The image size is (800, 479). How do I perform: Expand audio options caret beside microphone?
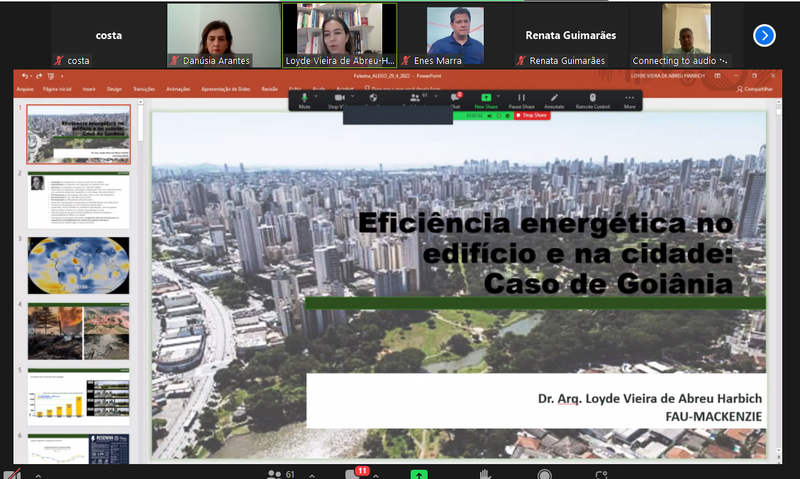(x=38, y=474)
